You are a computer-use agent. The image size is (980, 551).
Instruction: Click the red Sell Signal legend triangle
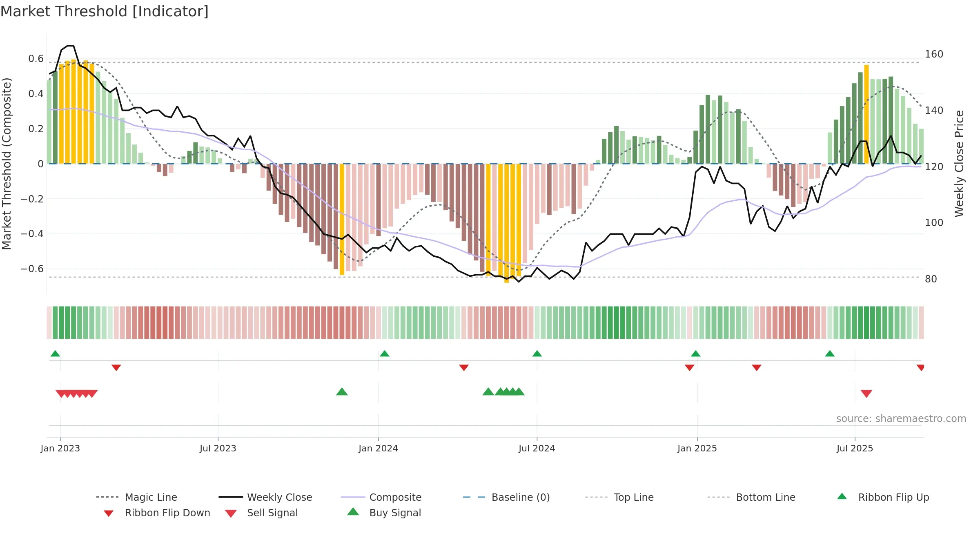231,513
